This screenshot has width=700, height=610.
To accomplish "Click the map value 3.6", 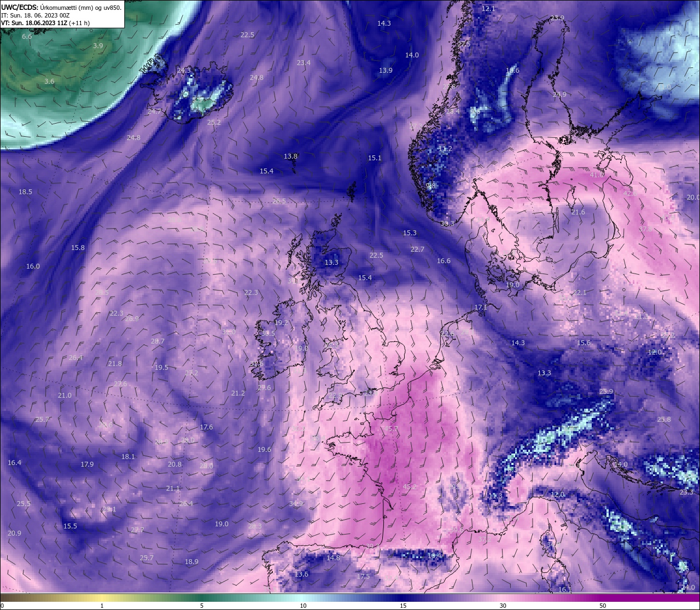I will 49,82.
